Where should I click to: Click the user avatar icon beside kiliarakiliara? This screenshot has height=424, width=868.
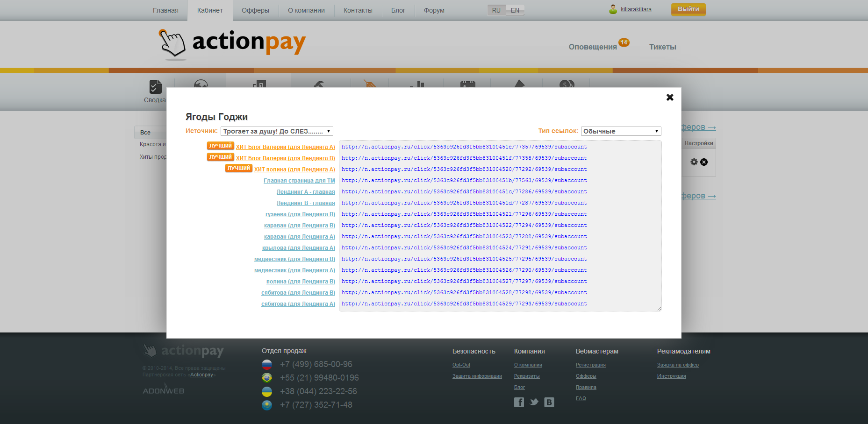click(x=613, y=9)
